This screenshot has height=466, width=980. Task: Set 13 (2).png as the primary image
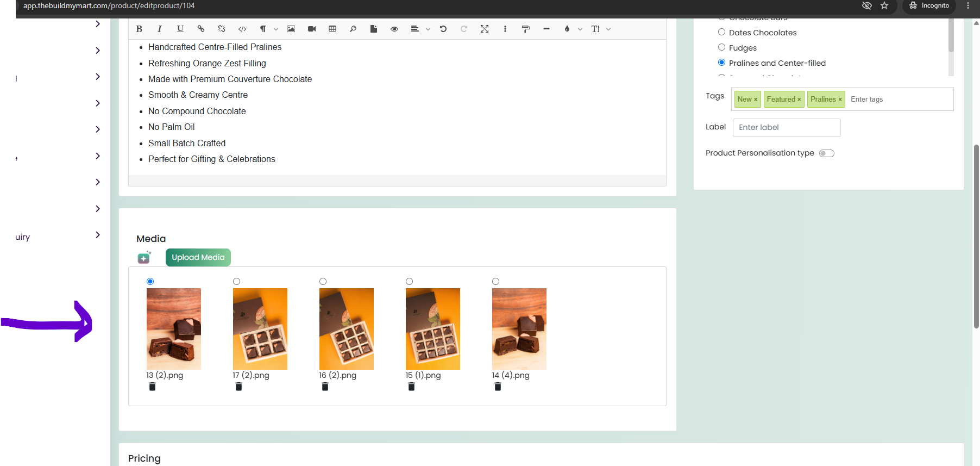(150, 281)
